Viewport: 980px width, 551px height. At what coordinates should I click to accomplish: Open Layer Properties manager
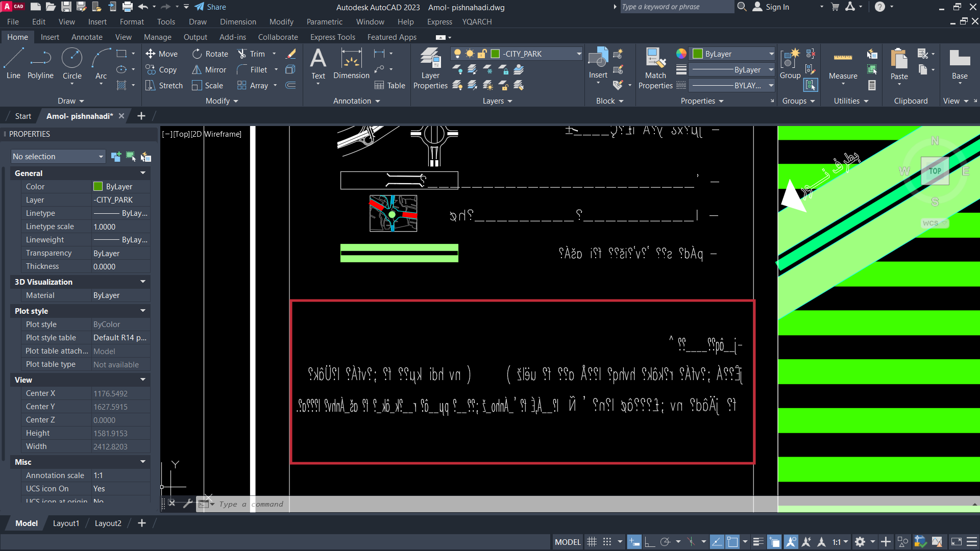pos(430,68)
